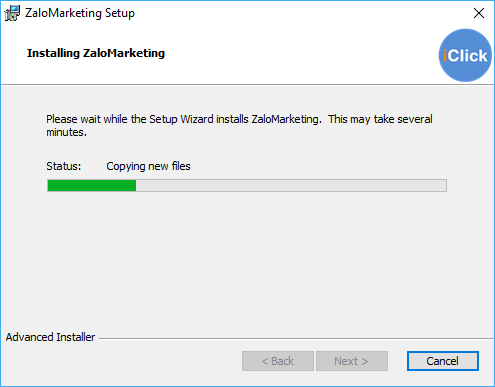Screen dimensions: 495x387
Task: Click the greyed-out Back button
Action: [x=278, y=361]
